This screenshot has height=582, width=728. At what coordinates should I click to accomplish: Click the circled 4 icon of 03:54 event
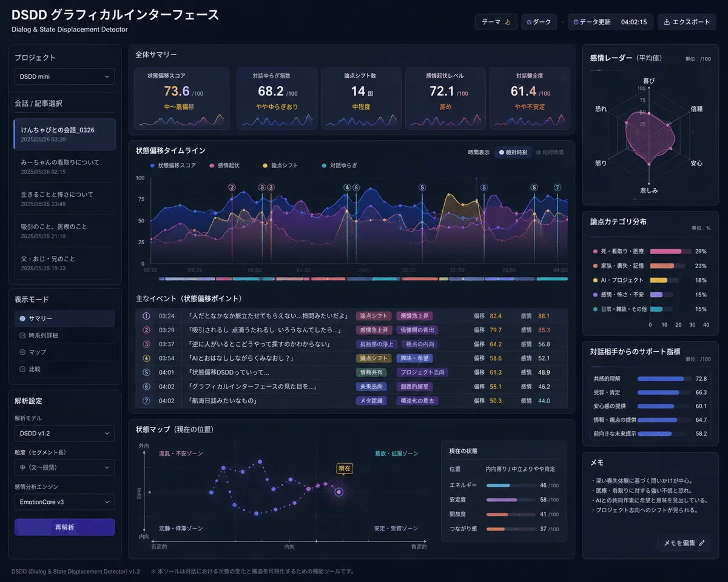(x=146, y=358)
